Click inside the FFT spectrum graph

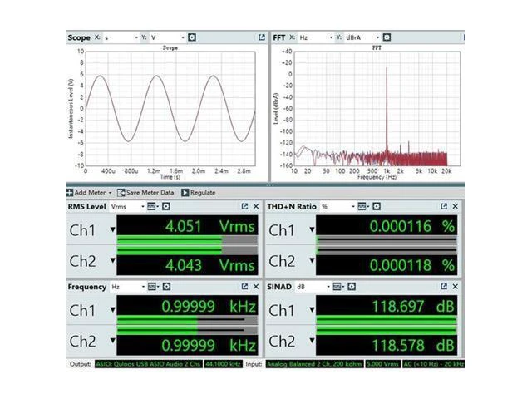(x=377, y=109)
